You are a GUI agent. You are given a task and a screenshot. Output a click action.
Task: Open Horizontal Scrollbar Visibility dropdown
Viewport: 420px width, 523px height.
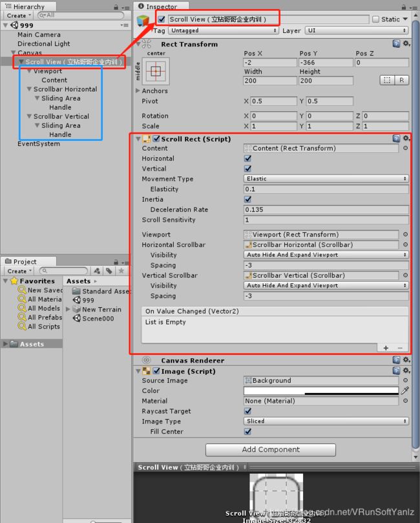[x=326, y=255]
